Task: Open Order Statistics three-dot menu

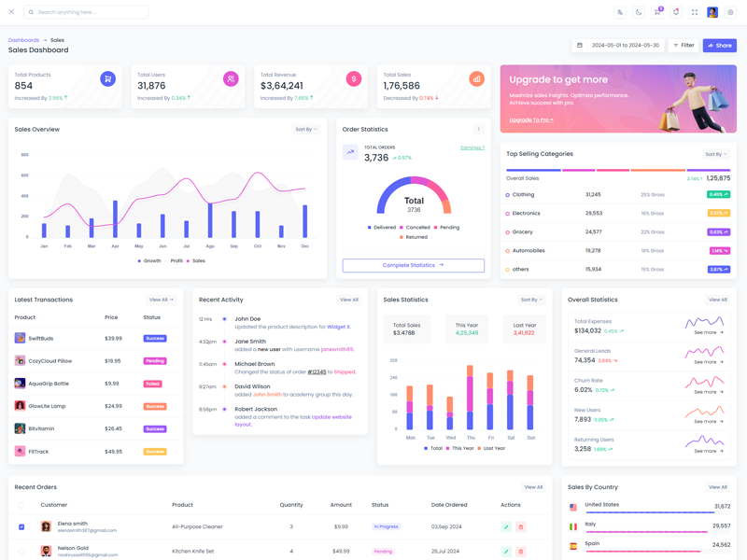Action: tap(479, 130)
